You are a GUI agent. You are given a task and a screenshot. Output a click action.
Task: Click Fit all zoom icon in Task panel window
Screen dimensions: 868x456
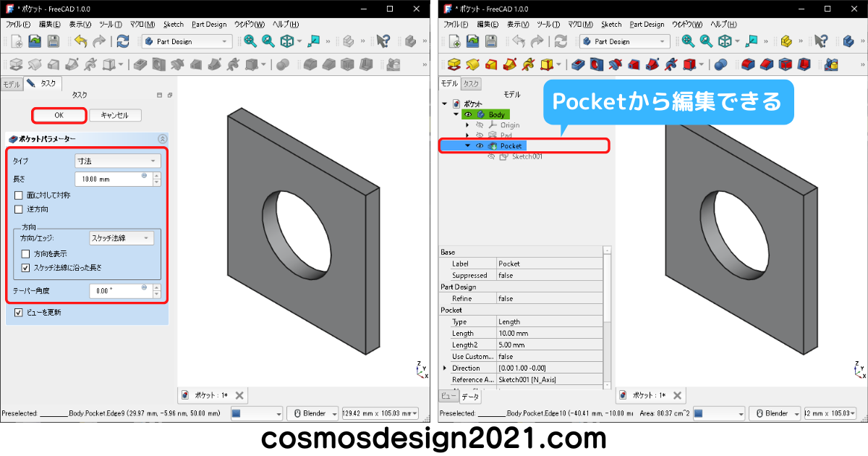[250, 41]
